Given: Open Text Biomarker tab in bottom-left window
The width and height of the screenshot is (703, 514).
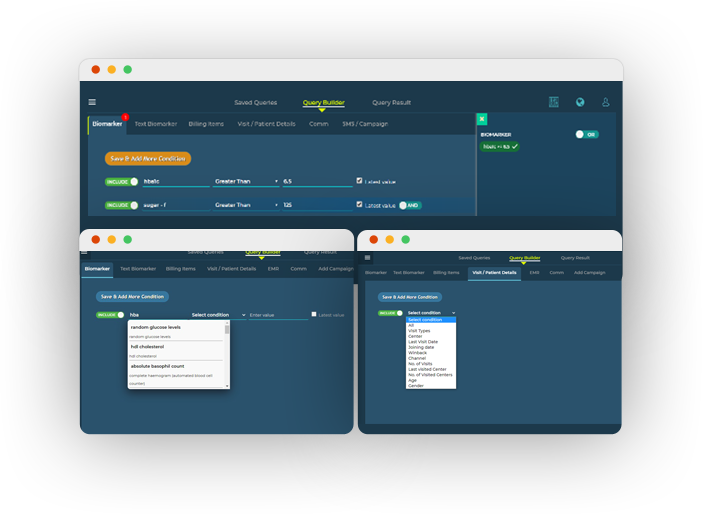Looking at the screenshot, I should click(138, 269).
